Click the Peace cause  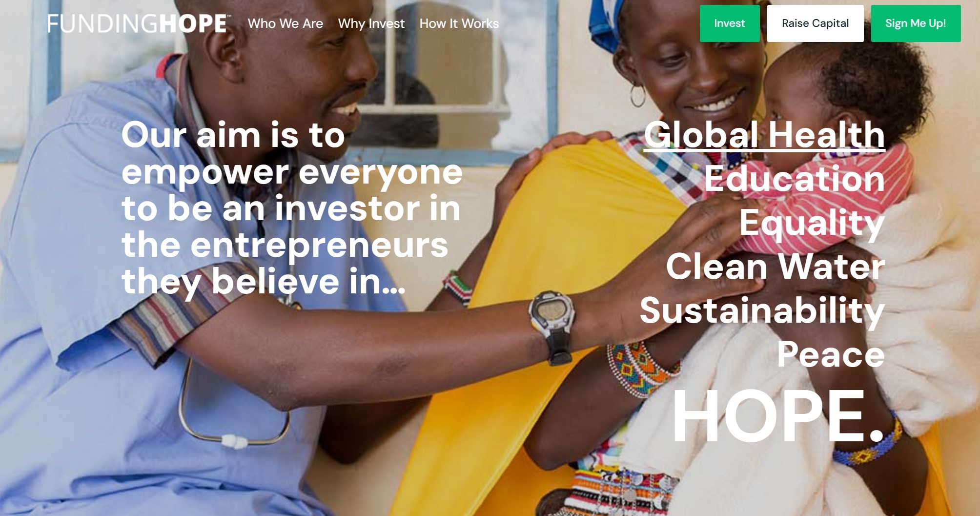(831, 354)
